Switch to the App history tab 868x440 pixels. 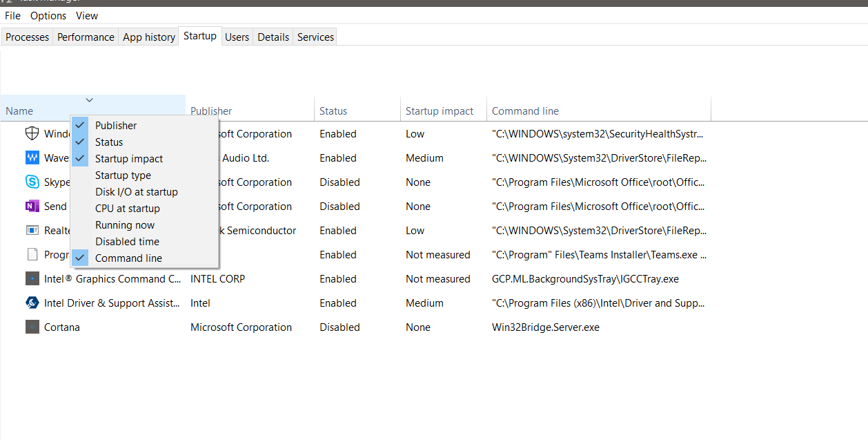(149, 37)
